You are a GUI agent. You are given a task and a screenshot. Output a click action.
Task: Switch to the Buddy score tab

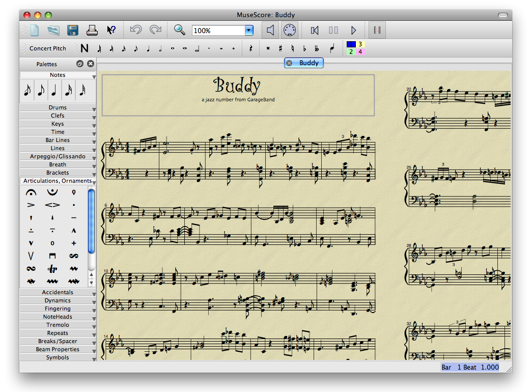coord(309,63)
